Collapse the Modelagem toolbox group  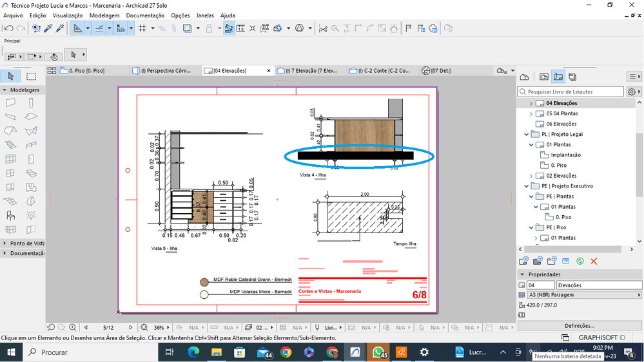tap(5, 90)
